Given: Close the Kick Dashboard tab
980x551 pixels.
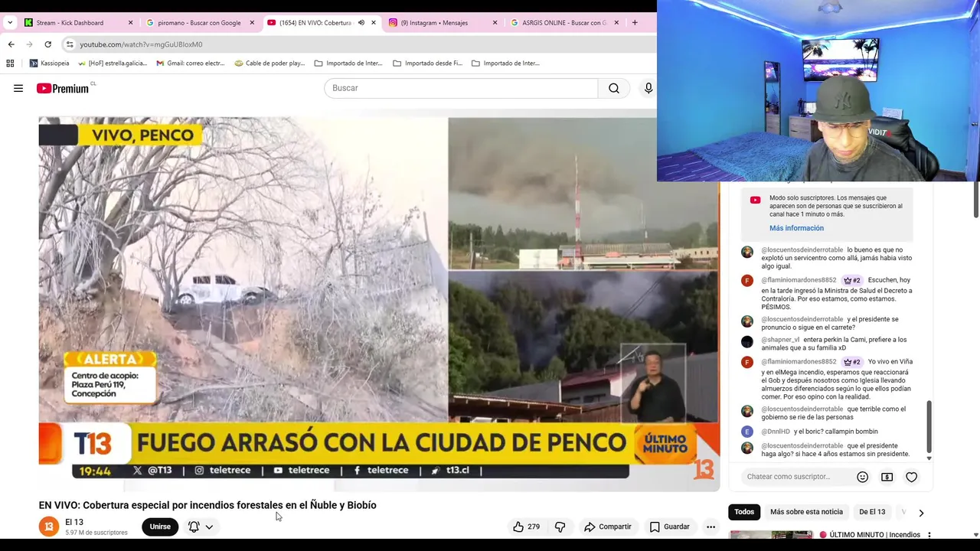Looking at the screenshot, I should pos(130,23).
